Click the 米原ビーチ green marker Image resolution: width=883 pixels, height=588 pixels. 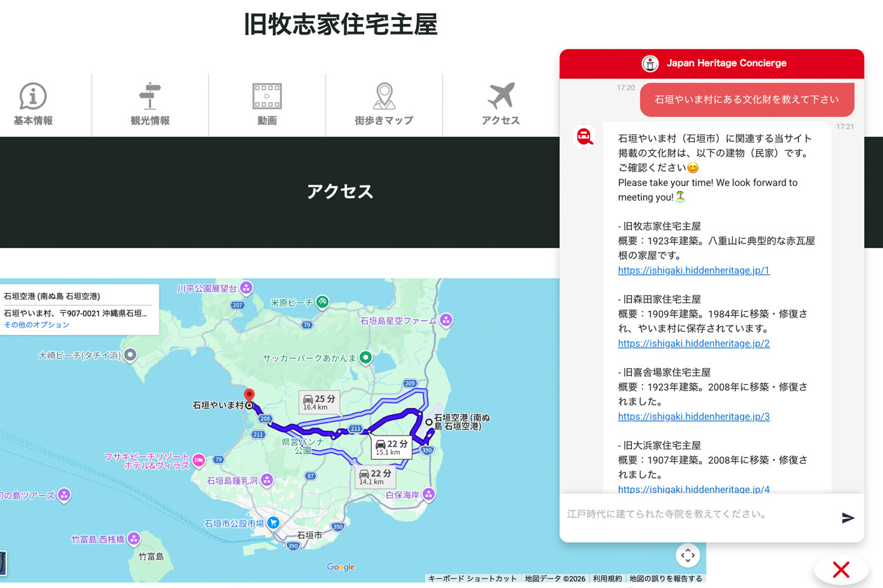(x=322, y=302)
